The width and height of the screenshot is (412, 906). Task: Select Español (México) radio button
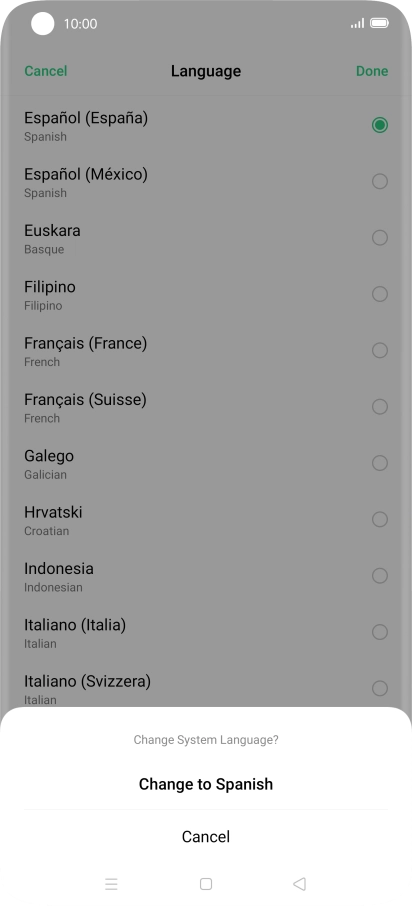(x=380, y=181)
